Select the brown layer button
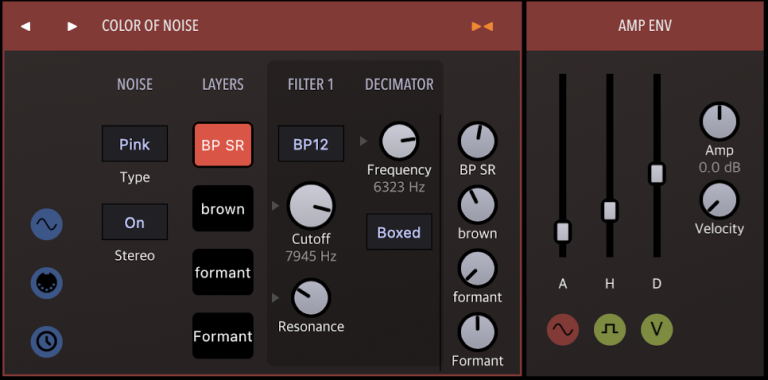Viewport: 768px width, 380px height. [x=223, y=209]
